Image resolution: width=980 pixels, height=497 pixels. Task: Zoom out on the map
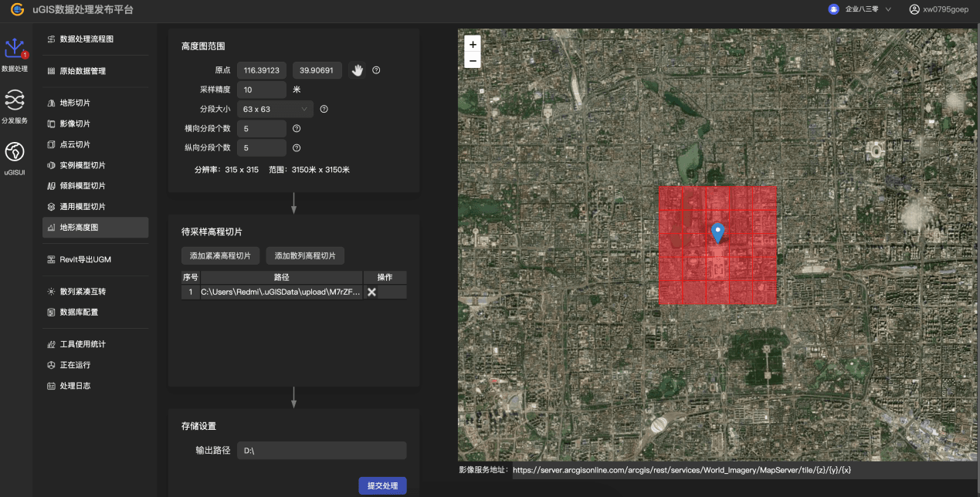(x=473, y=60)
